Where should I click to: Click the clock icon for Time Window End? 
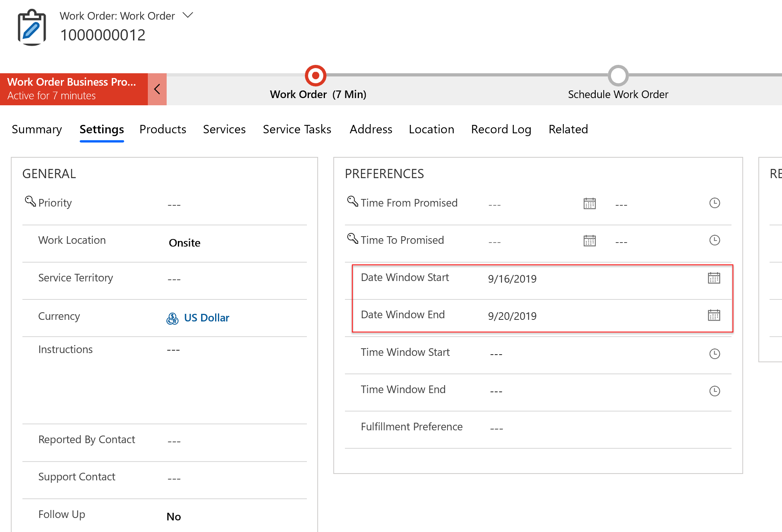tap(715, 391)
